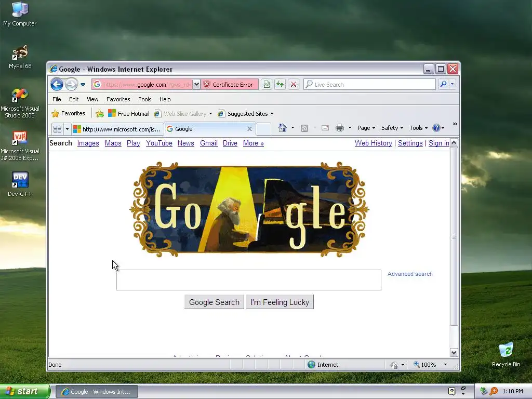Click the Forward navigation arrow

[71, 84]
